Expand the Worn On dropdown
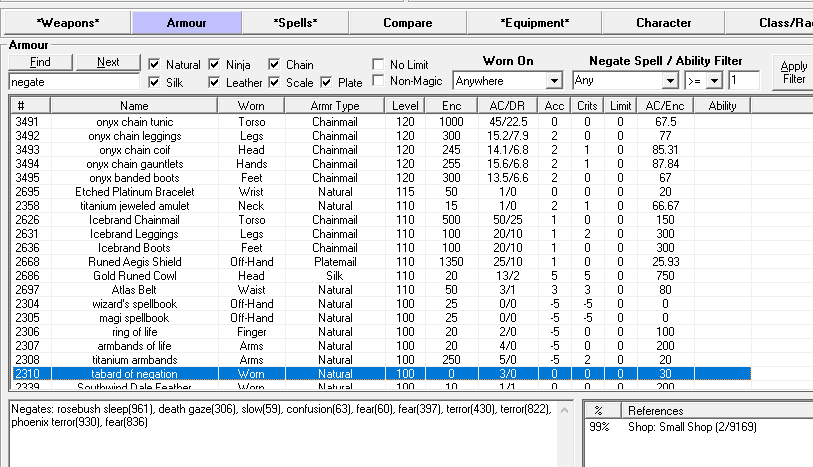Image resolution: width=813 pixels, height=467 pixels. [x=554, y=81]
